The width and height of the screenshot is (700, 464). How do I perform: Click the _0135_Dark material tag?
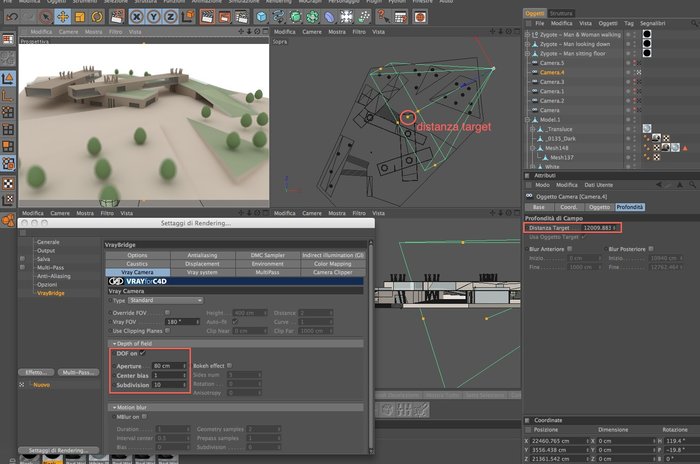click(x=656, y=138)
